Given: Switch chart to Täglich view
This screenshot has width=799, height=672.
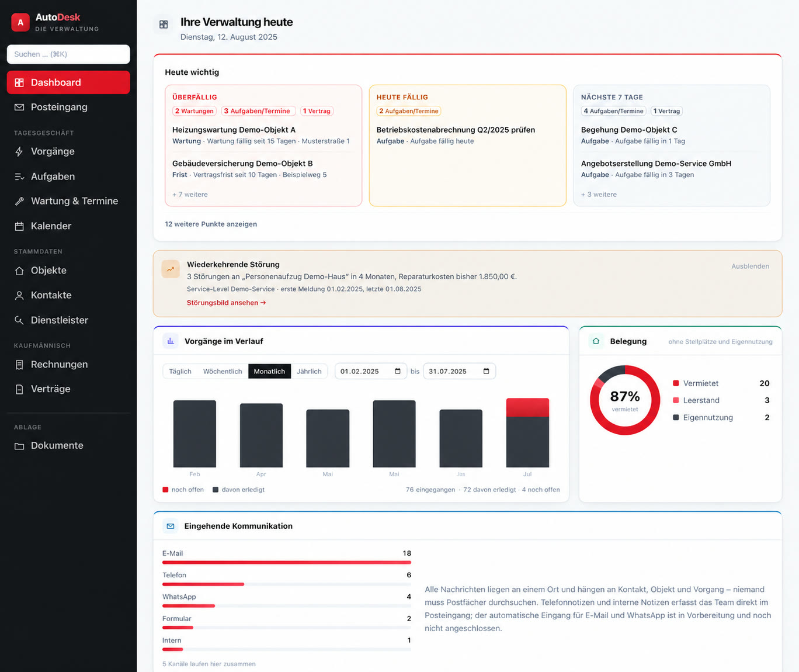Looking at the screenshot, I should pyautogui.click(x=180, y=372).
